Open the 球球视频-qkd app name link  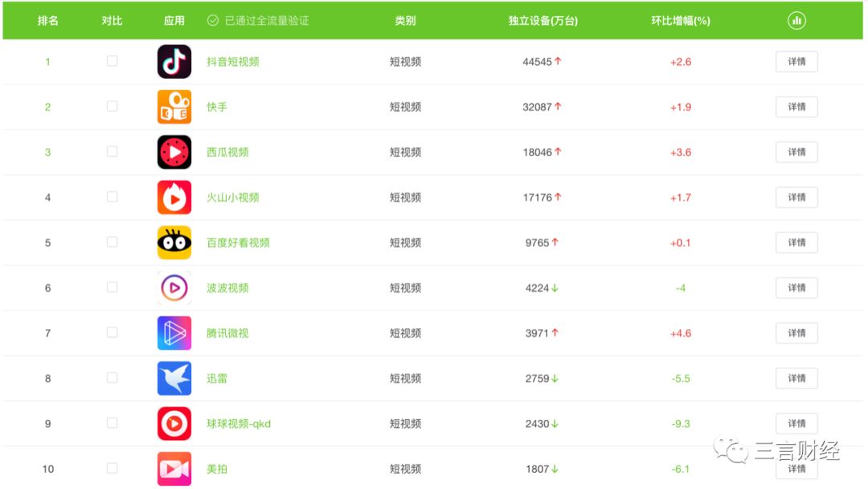(239, 424)
